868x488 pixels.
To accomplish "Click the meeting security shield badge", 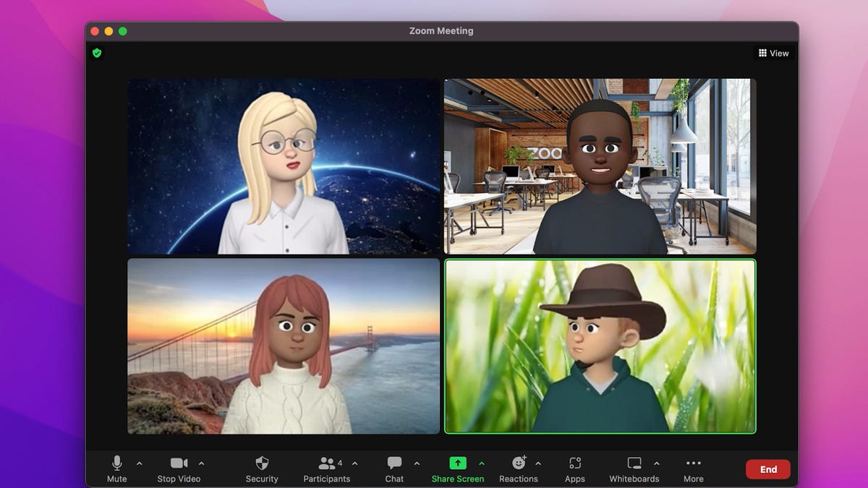I will tap(97, 53).
